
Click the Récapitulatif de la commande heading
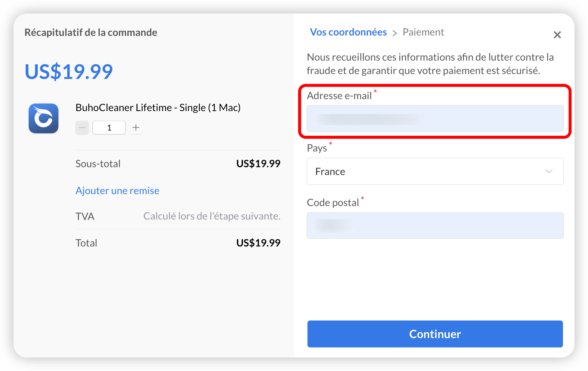(91, 33)
